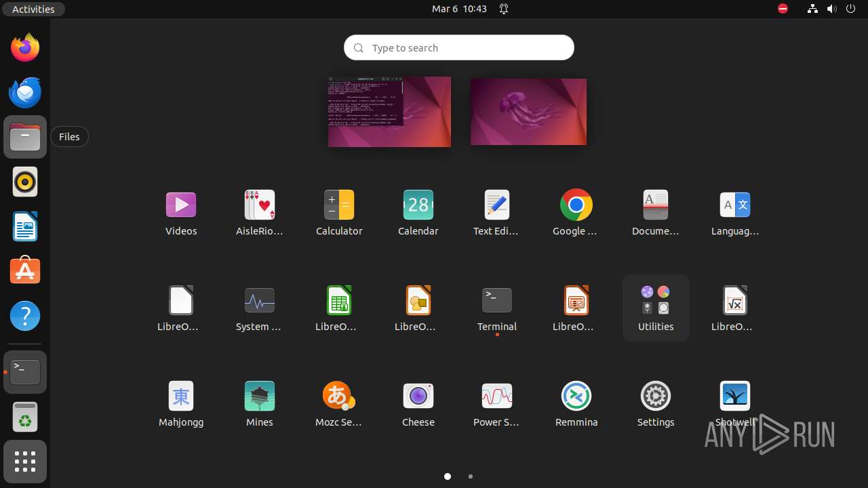Click the red indicator icon in top bar
The height and width of the screenshot is (488, 868).
pos(783,9)
